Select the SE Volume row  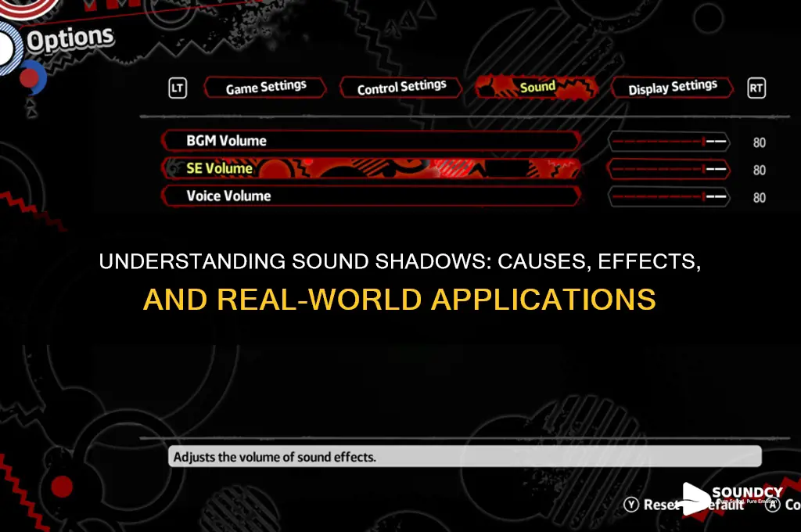click(x=372, y=168)
